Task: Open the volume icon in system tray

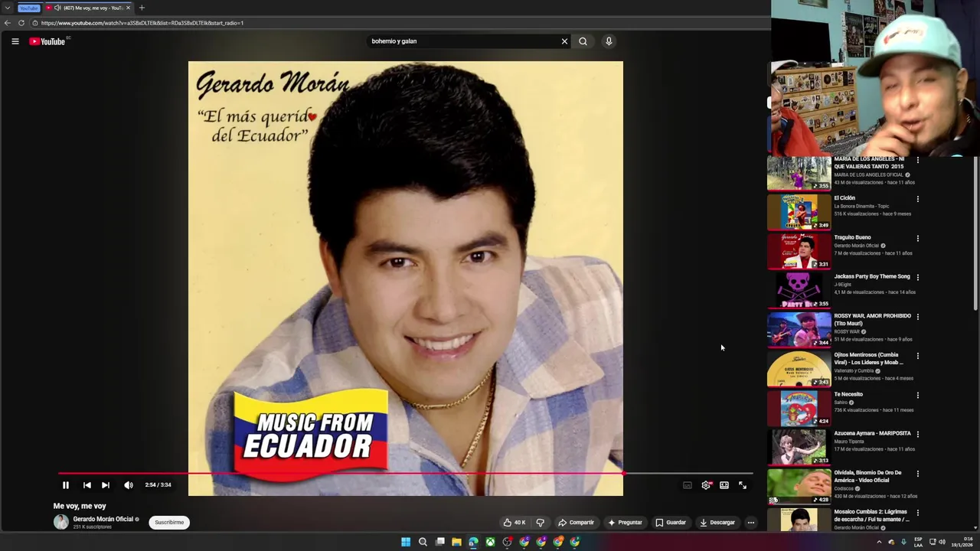Action: tap(942, 542)
